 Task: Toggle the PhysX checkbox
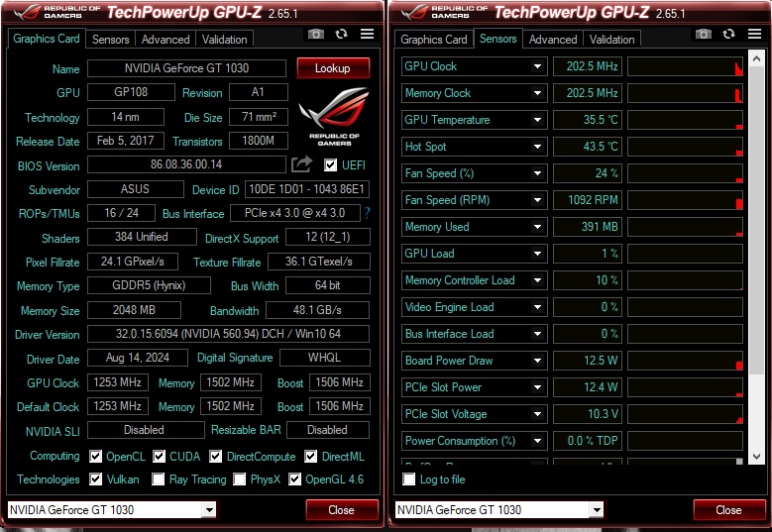tap(239, 479)
